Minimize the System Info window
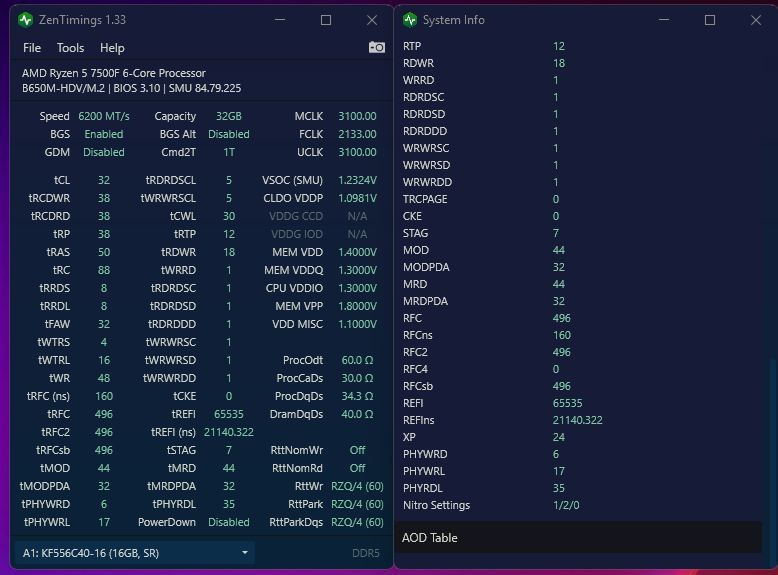The width and height of the screenshot is (778, 575). coord(664,20)
